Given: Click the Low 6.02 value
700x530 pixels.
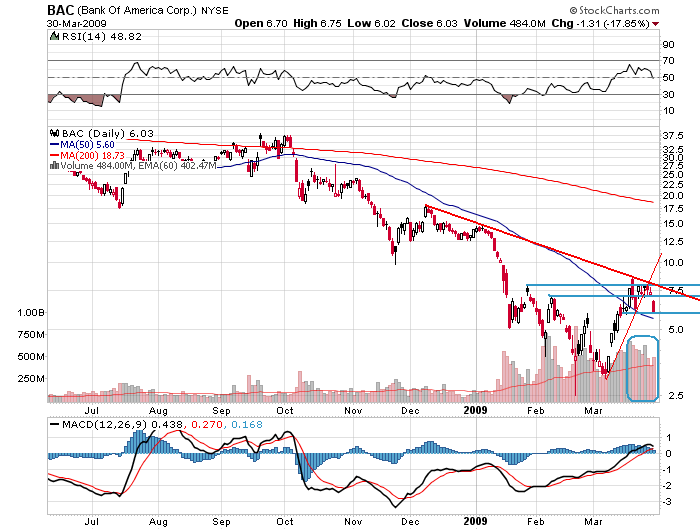Looking at the screenshot, I should [371, 24].
